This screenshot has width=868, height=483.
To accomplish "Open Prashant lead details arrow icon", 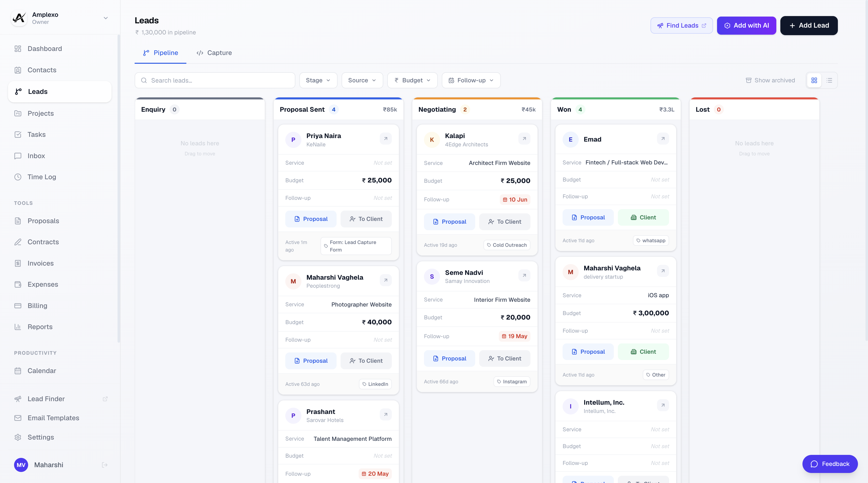I will tap(386, 415).
